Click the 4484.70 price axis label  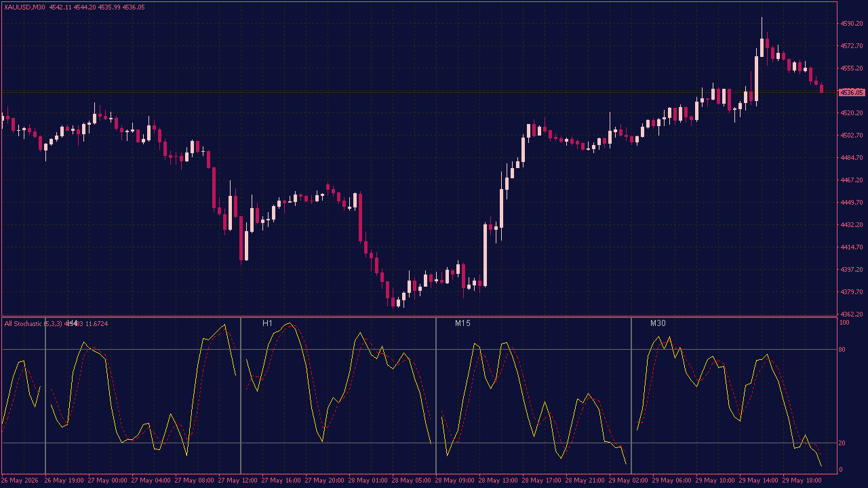point(852,158)
